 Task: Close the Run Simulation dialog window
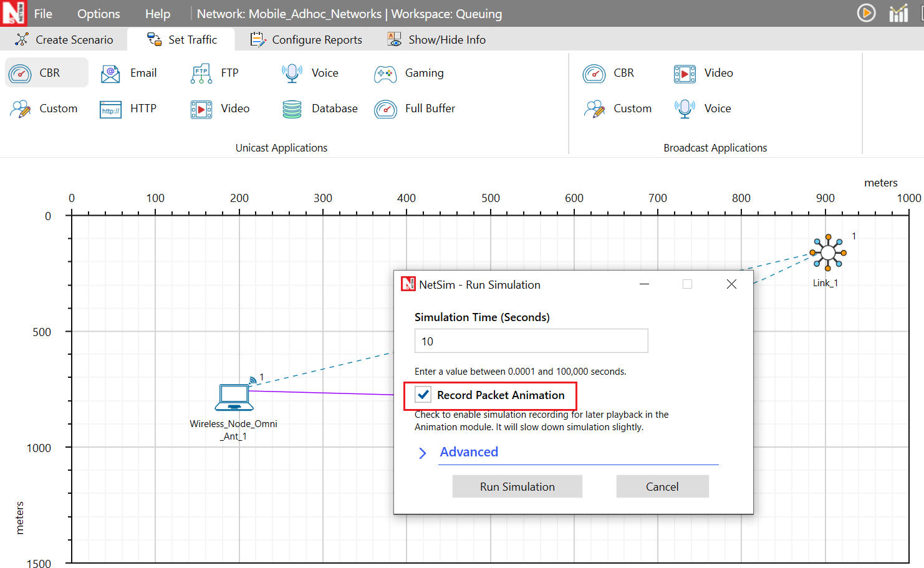point(731,284)
